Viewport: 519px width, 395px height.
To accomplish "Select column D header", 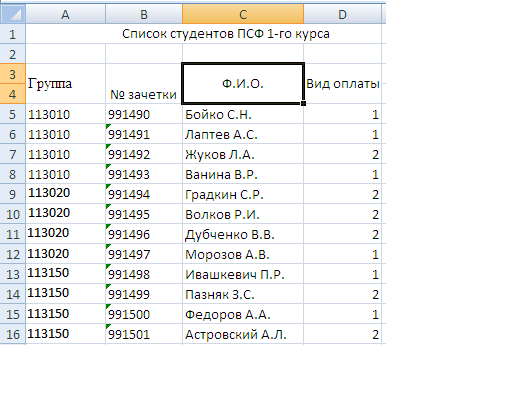I will [x=342, y=14].
